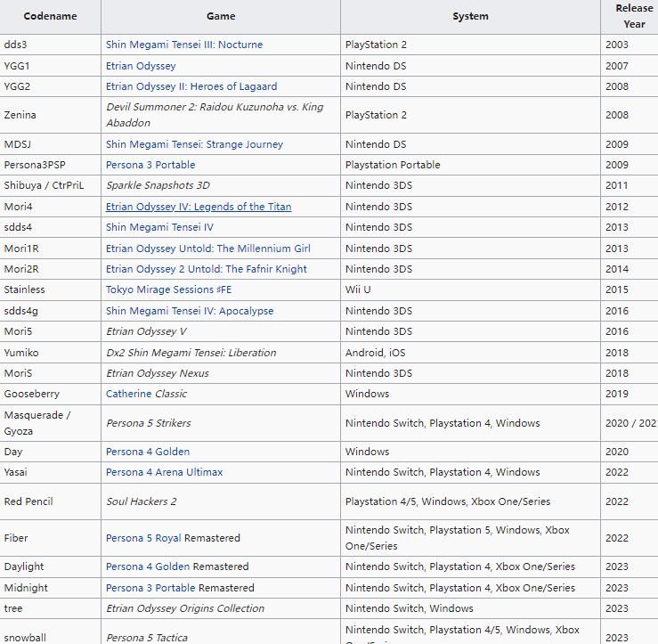Select the YGG2 codename cell
Screen dimensions: 658x644
[51, 86]
